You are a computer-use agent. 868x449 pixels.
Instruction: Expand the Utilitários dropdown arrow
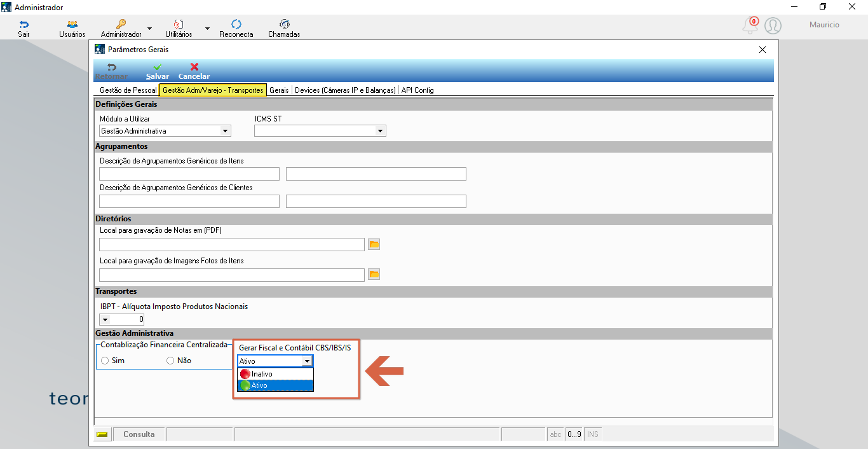click(x=207, y=29)
